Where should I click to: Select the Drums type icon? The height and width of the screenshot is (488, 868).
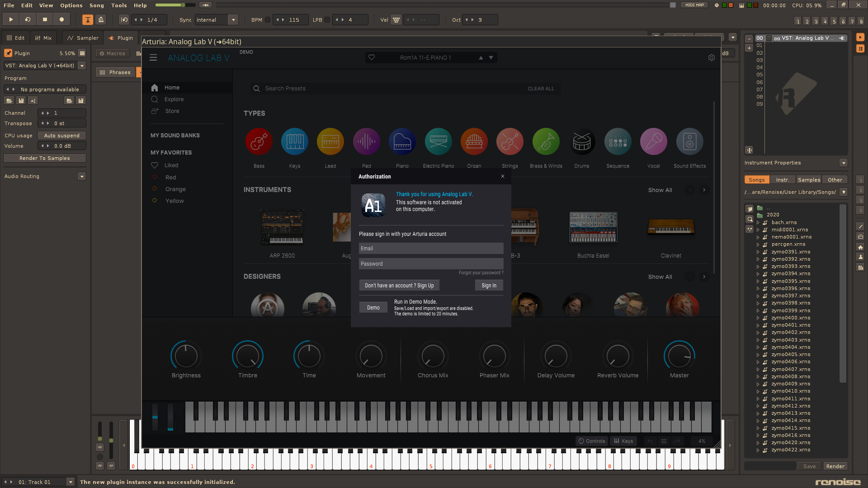[581, 142]
